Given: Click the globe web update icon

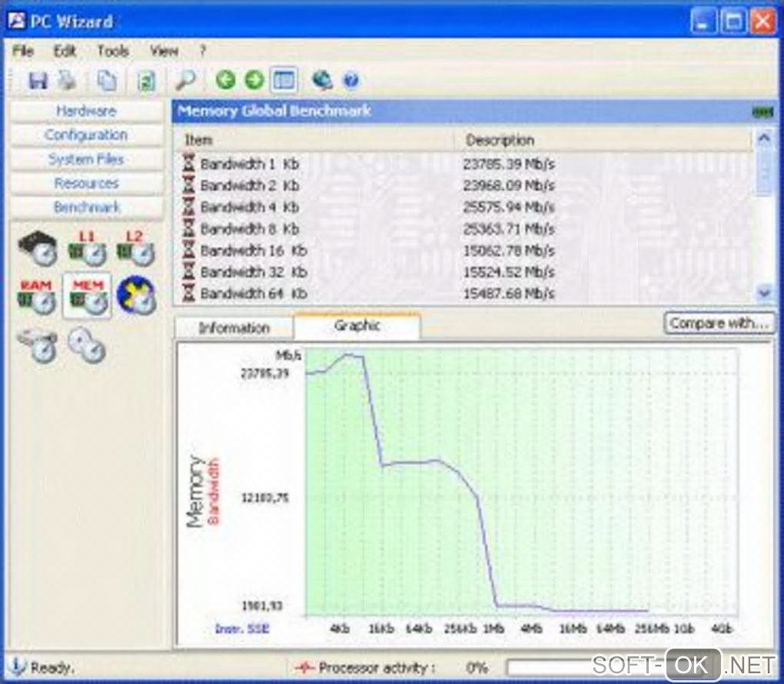Looking at the screenshot, I should (323, 79).
